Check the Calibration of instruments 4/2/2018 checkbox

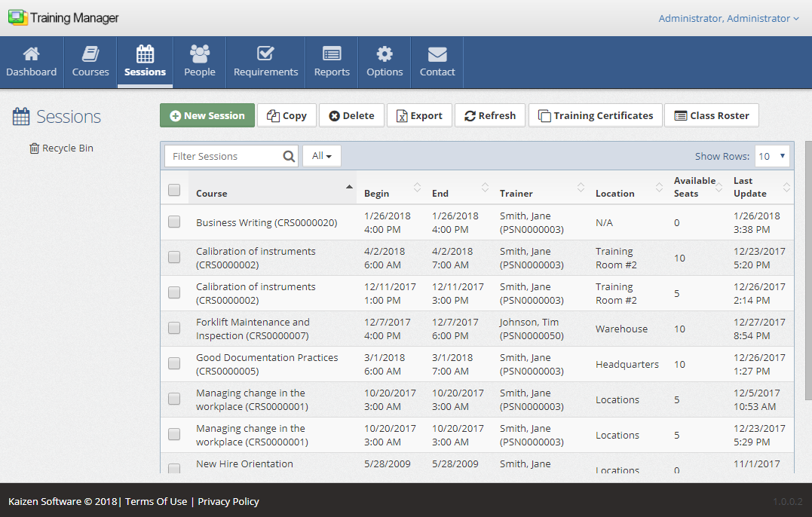[174, 257]
